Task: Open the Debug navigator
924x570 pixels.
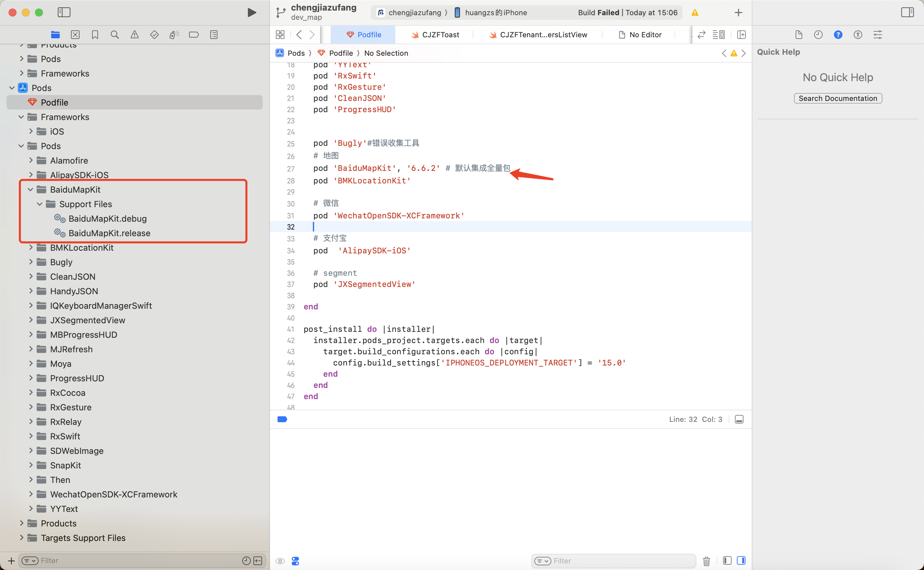Action: [174, 35]
